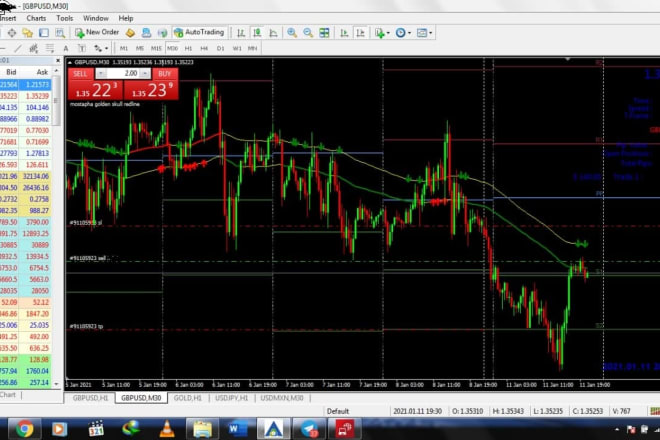
Task: Click the 1.35 23 buy price box
Action: point(151,90)
